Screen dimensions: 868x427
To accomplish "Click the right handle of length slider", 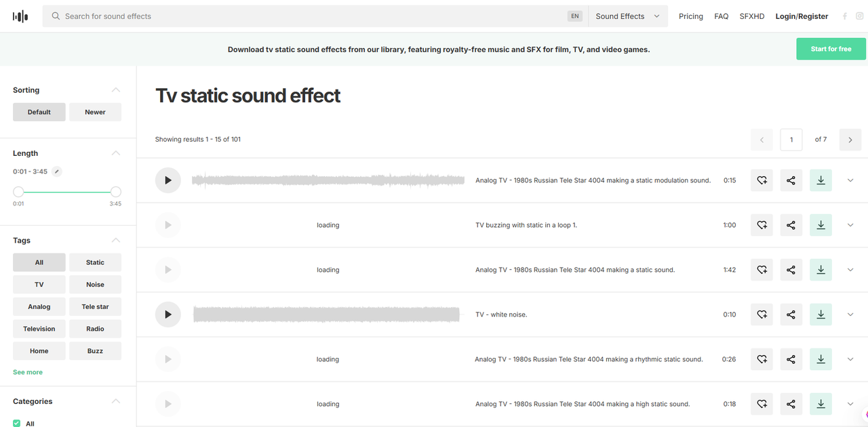I will pyautogui.click(x=116, y=192).
